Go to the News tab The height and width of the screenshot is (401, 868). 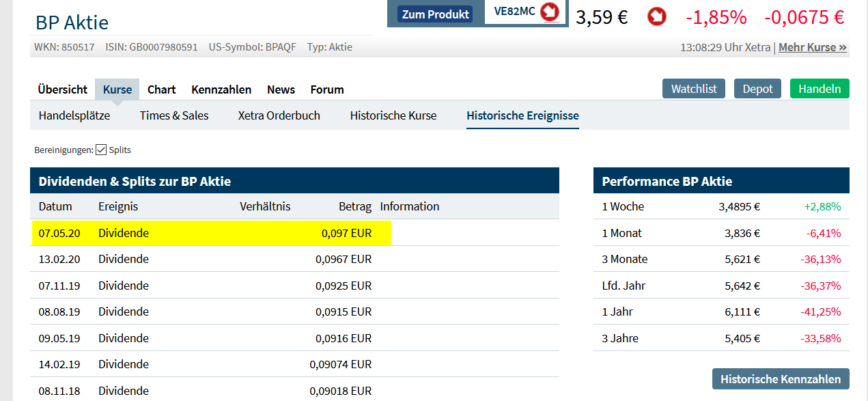(281, 89)
